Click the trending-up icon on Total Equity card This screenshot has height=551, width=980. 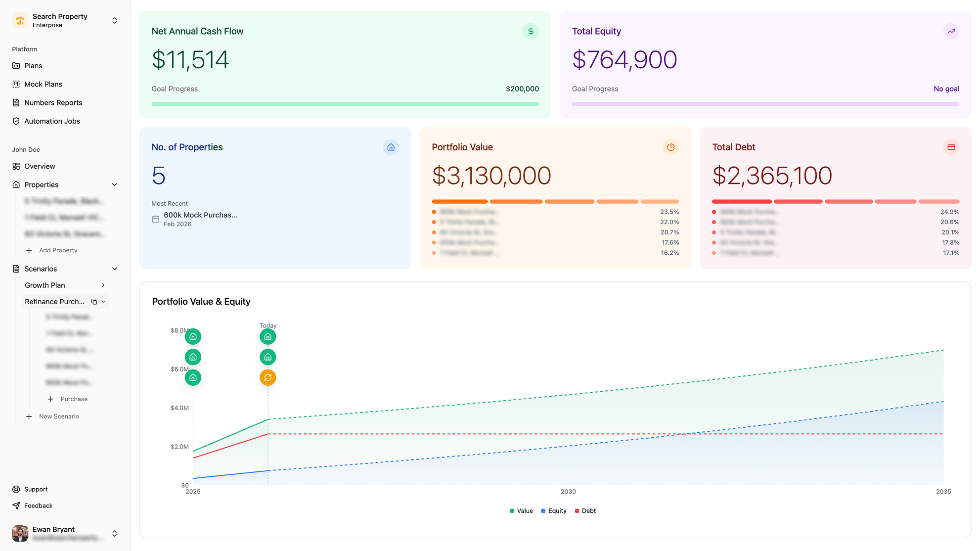pos(951,31)
